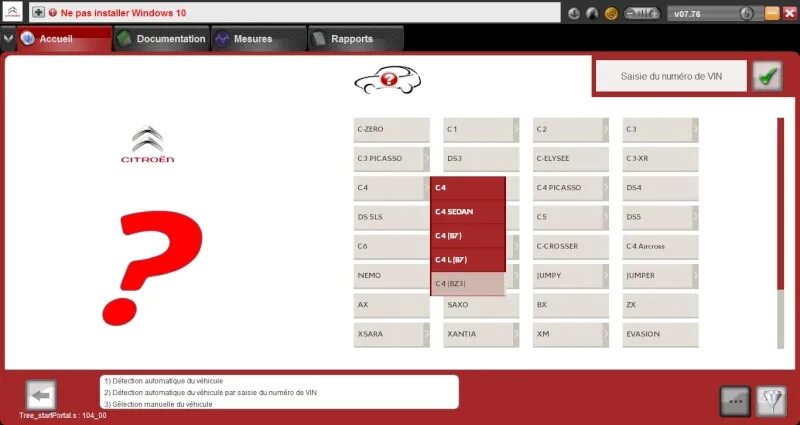This screenshot has width=800, height=425.
Task: Select the DS4 vehicle button
Action: [x=660, y=188]
